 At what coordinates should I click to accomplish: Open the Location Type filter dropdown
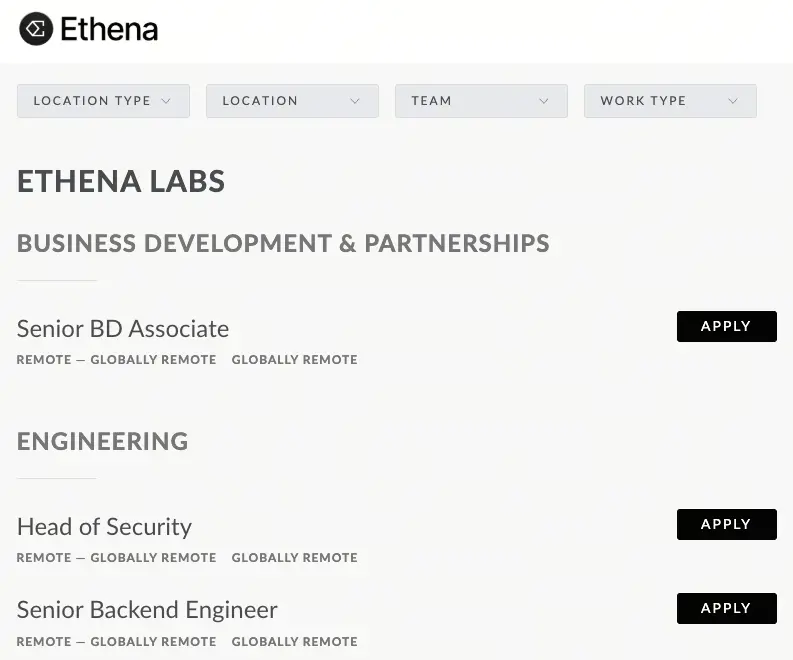click(x=103, y=101)
